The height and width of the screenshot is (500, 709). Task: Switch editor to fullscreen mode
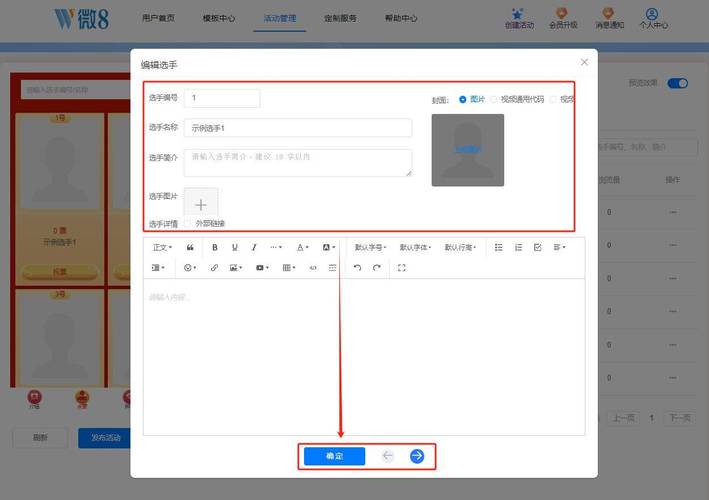tap(401, 268)
